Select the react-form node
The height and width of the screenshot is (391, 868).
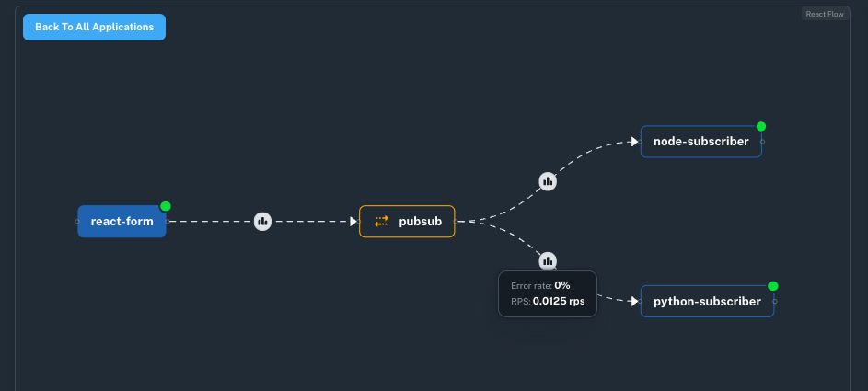(x=122, y=221)
